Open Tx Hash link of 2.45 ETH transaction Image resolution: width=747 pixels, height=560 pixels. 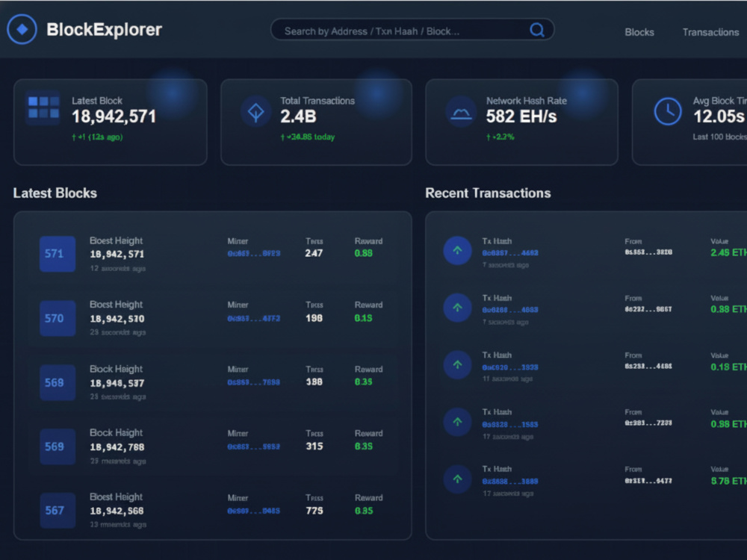click(x=510, y=253)
